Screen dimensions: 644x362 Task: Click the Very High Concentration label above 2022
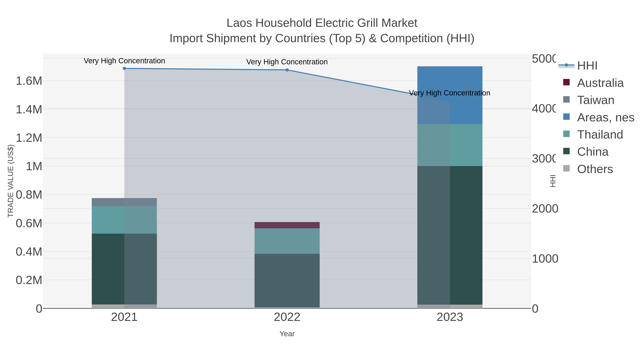(287, 62)
